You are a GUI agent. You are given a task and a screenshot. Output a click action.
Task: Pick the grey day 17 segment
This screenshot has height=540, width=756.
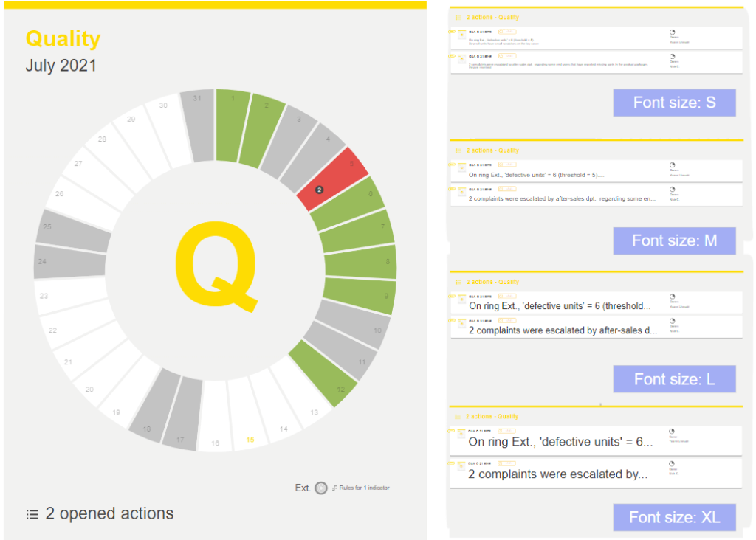point(183,413)
